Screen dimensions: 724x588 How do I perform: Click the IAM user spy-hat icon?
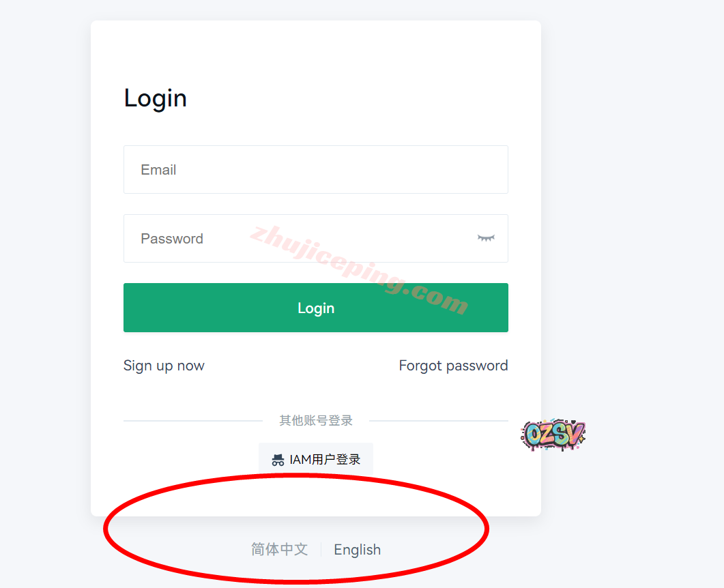click(x=278, y=460)
